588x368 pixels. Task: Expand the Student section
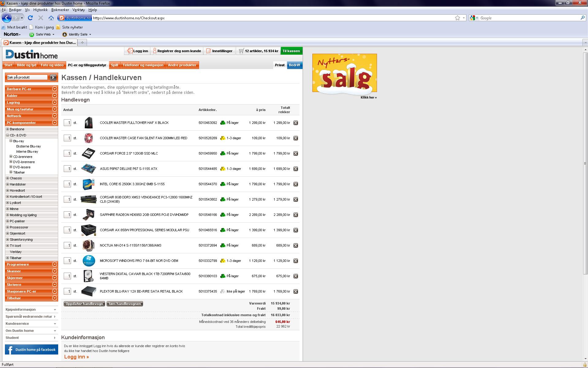(31, 338)
